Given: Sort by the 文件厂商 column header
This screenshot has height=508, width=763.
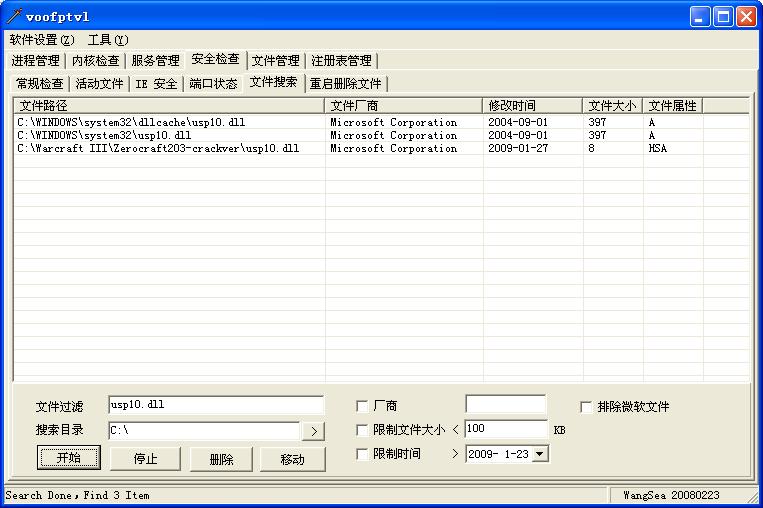Looking at the screenshot, I should point(403,106).
